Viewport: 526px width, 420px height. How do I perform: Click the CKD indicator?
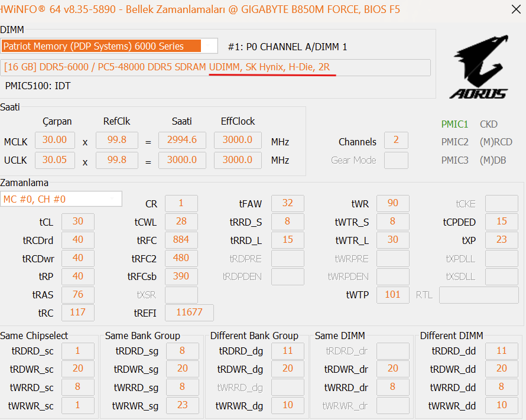(488, 125)
